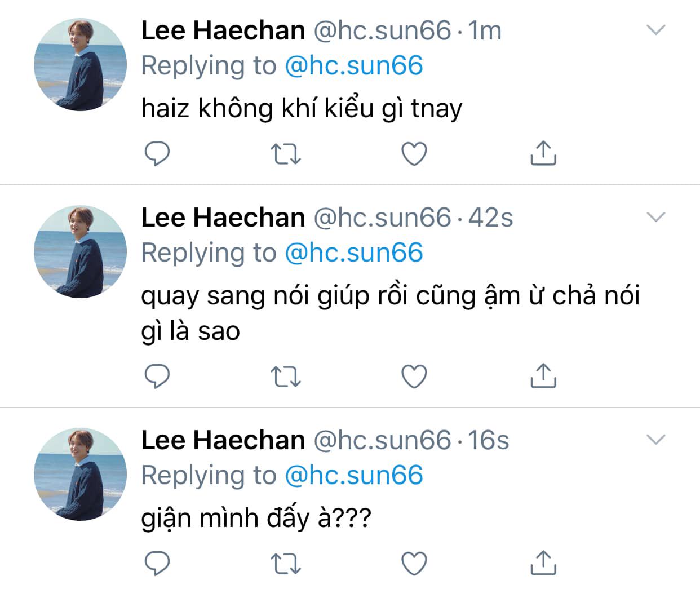Viewport: 700px width, 589px height.
Task: Retweet the 'giận mình đấy à???' tweet
Action: [x=286, y=563]
